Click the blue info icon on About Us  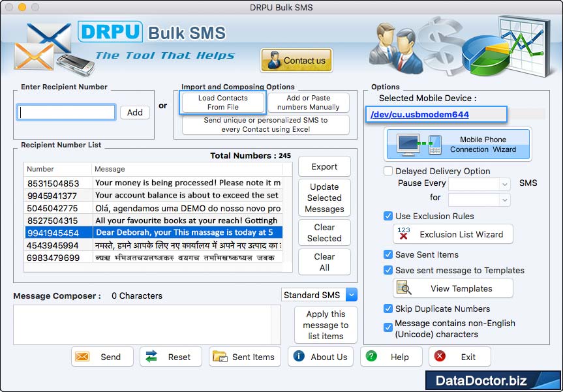click(x=299, y=355)
